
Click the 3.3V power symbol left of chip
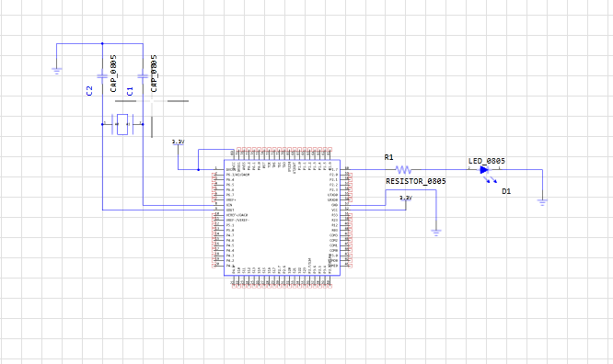tap(178, 142)
